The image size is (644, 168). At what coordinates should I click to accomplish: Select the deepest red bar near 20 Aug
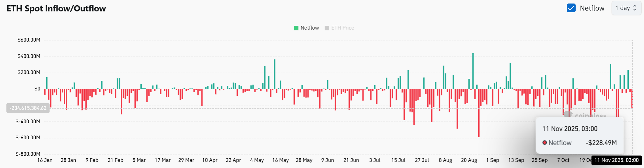pyautogui.click(x=479, y=113)
